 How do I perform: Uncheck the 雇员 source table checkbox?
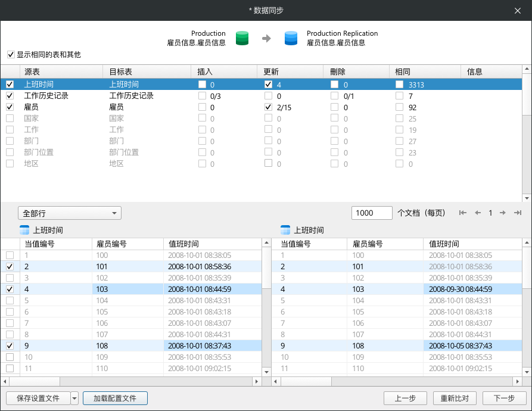[x=10, y=107]
